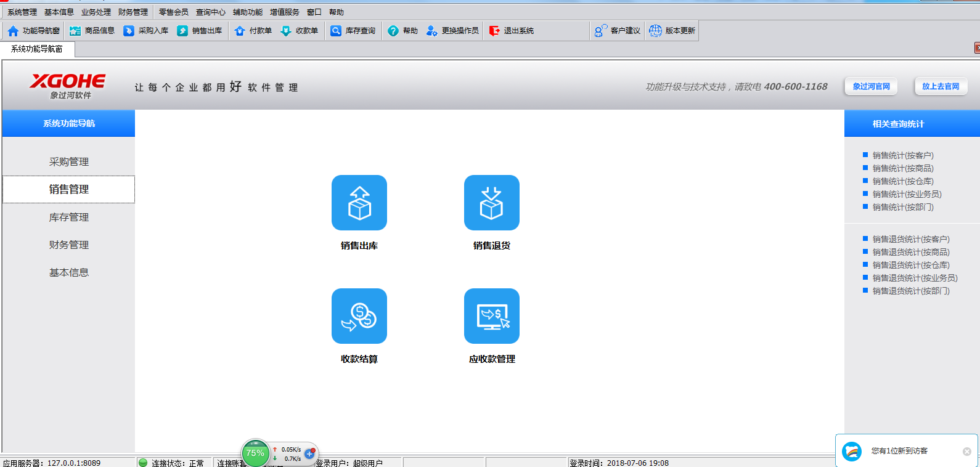Image resolution: width=980 pixels, height=467 pixels.
Task: Click 退出系统 toolbar button
Action: coord(512,31)
